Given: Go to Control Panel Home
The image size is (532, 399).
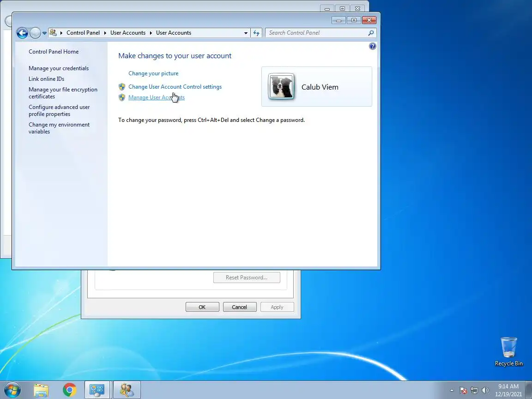Looking at the screenshot, I should point(54,52).
